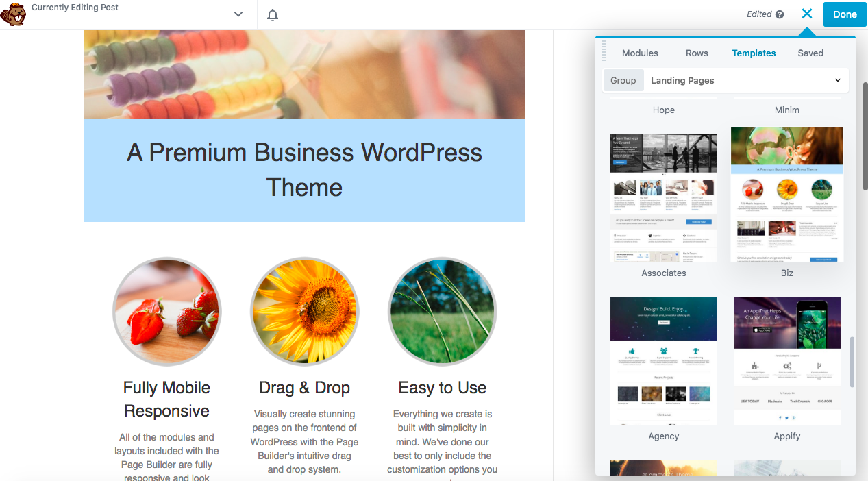868x481 pixels.
Task: Switch to the Rows tab
Action: 697,53
